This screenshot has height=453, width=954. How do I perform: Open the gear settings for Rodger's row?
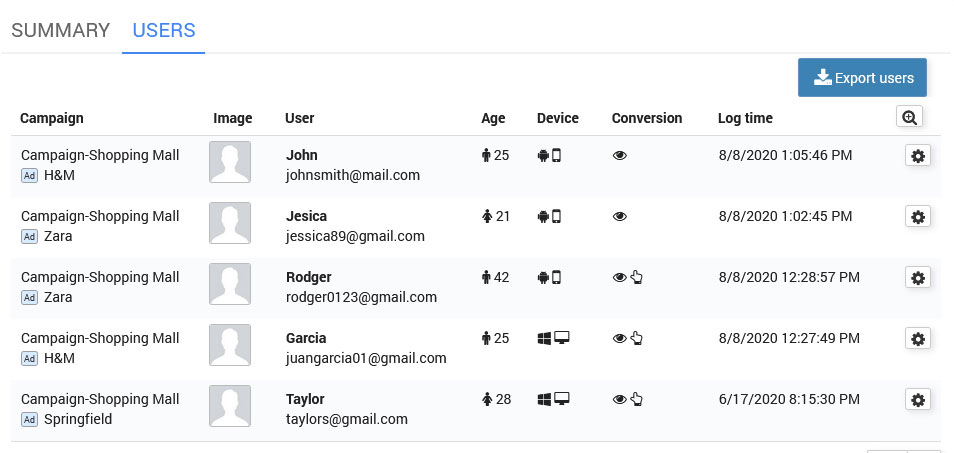(918, 278)
